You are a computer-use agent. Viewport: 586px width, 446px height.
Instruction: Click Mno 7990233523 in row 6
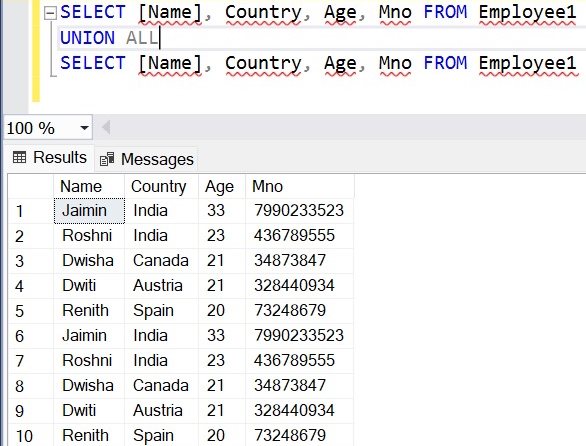coord(300,336)
